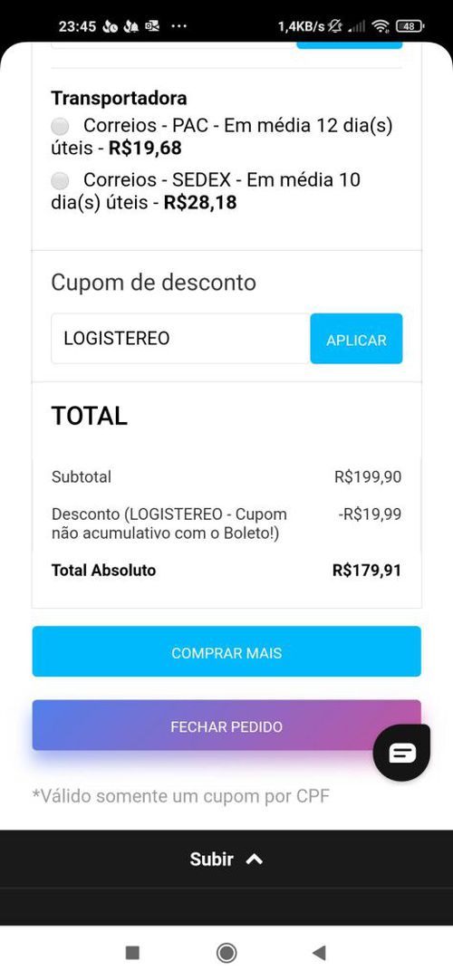Click the COMPRAR MAIS button

tap(226, 652)
